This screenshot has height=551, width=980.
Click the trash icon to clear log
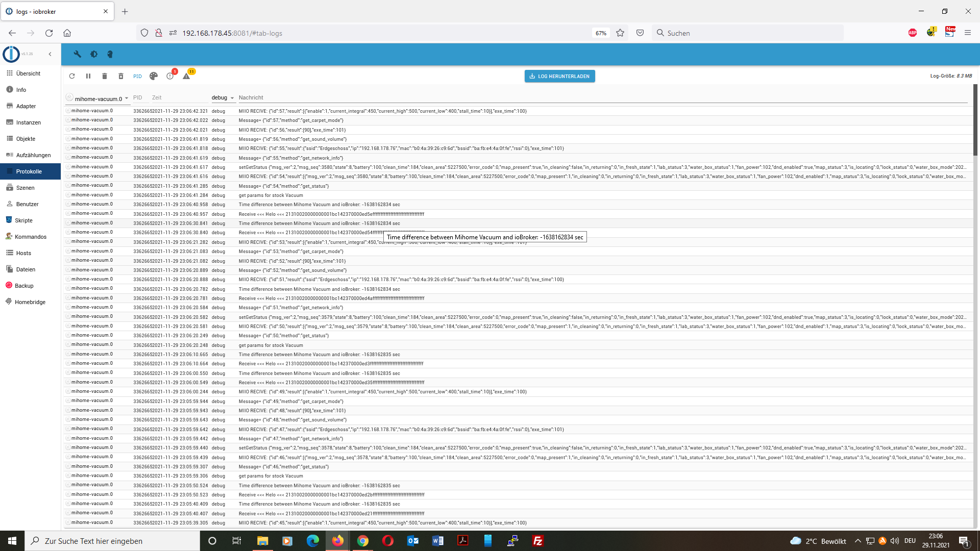pyautogui.click(x=105, y=76)
